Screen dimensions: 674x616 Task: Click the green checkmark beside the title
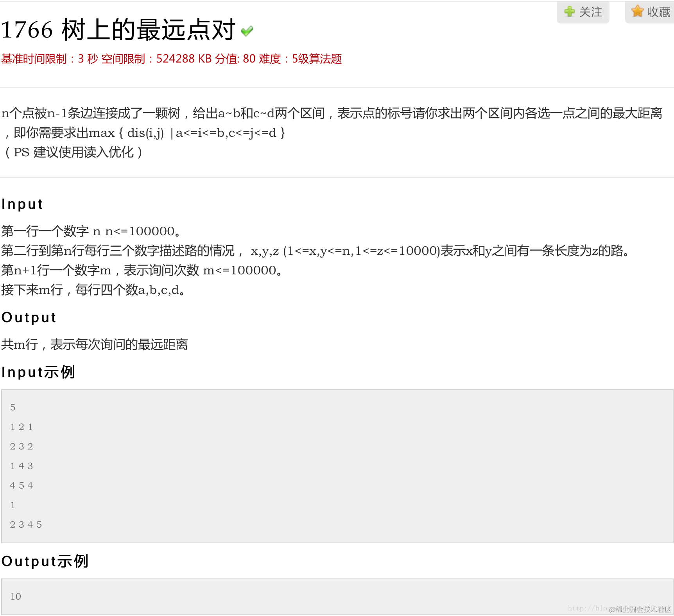coord(247,31)
